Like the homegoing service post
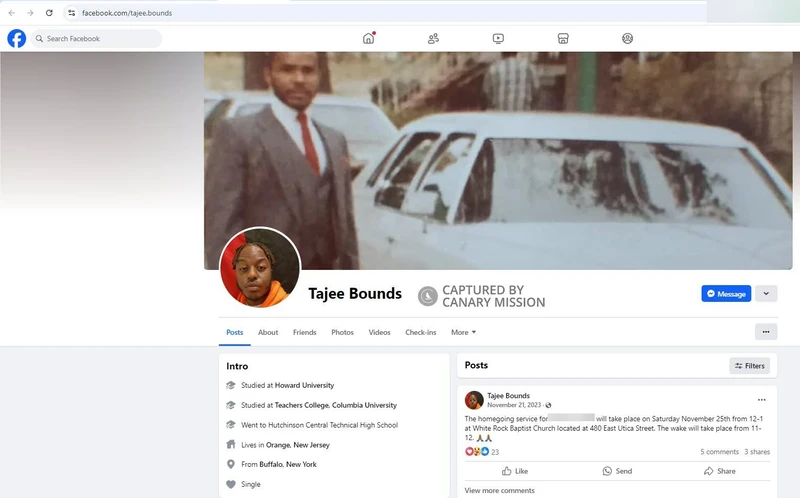This screenshot has width=800, height=498. coord(514,471)
